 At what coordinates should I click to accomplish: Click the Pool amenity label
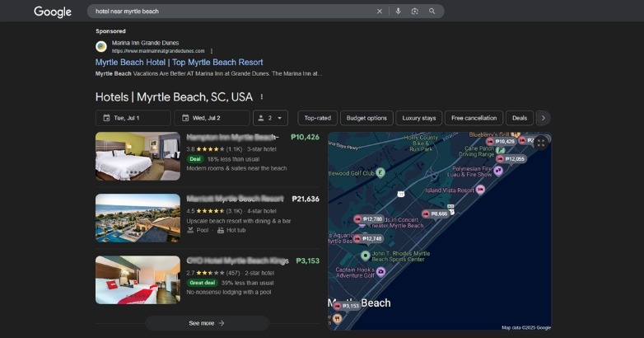point(198,230)
